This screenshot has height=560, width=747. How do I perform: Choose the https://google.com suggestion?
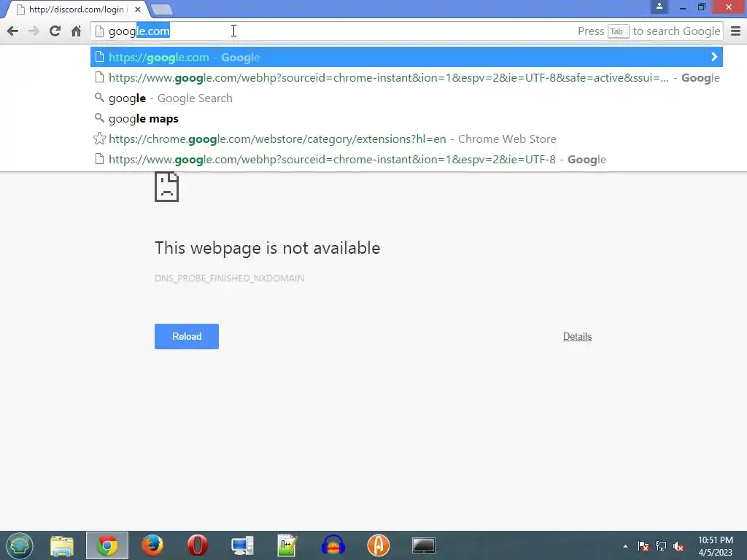[406, 57]
